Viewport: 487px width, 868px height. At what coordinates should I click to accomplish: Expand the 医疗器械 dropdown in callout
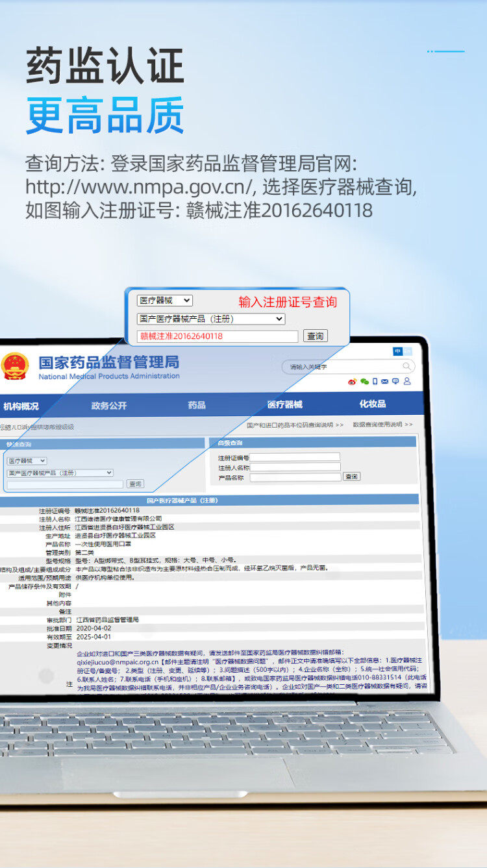point(164,301)
